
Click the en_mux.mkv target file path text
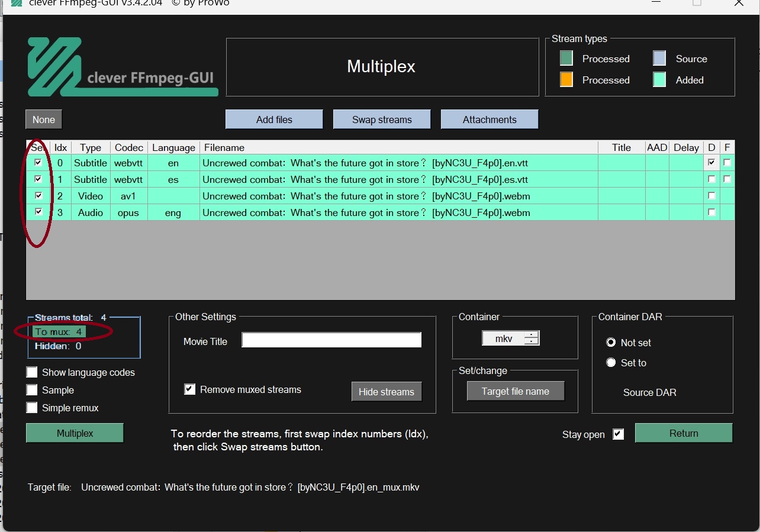pyautogui.click(x=250, y=488)
